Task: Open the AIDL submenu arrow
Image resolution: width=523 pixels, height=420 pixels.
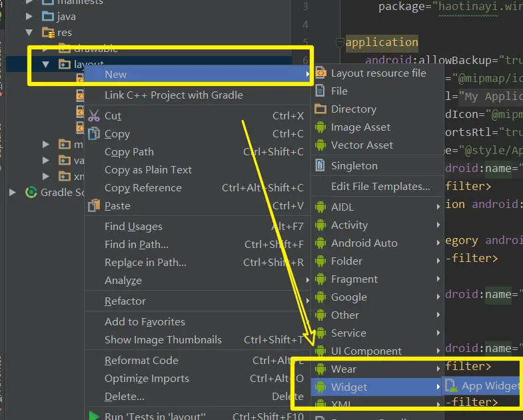Action: (x=438, y=207)
